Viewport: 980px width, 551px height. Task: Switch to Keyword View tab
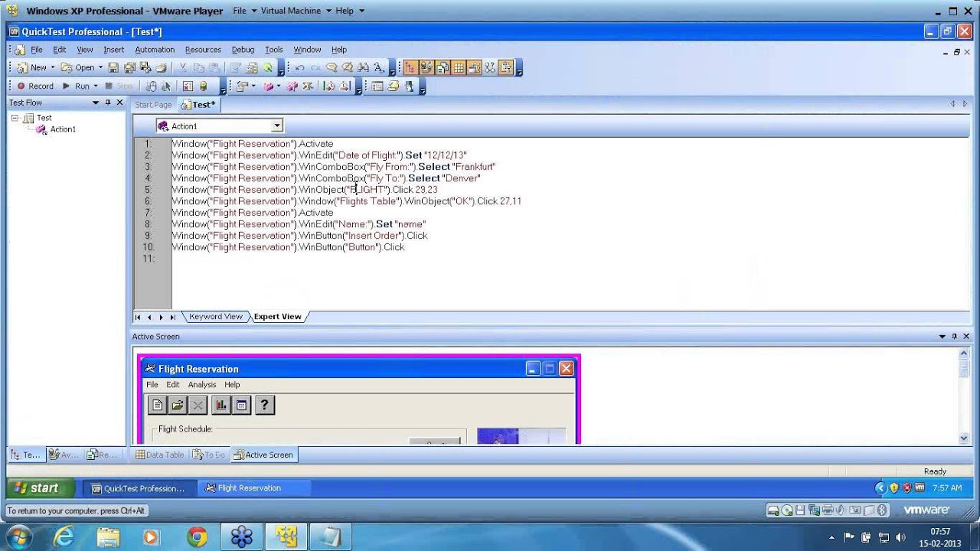tap(215, 317)
